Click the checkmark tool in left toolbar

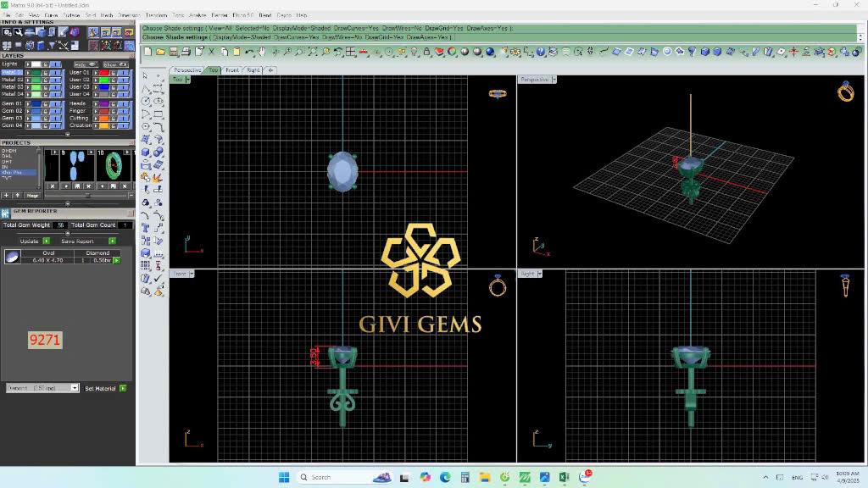[159, 278]
